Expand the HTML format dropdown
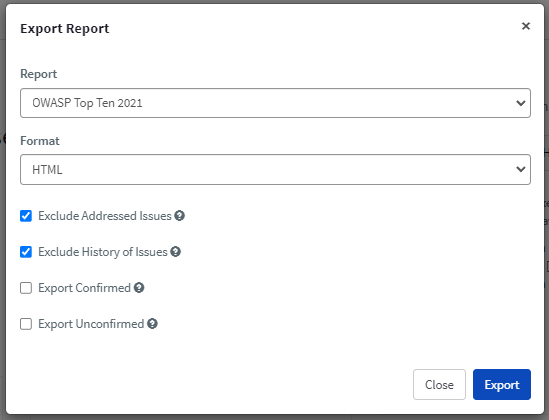Image resolution: width=549 pixels, height=420 pixels. pyautogui.click(x=275, y=169)
